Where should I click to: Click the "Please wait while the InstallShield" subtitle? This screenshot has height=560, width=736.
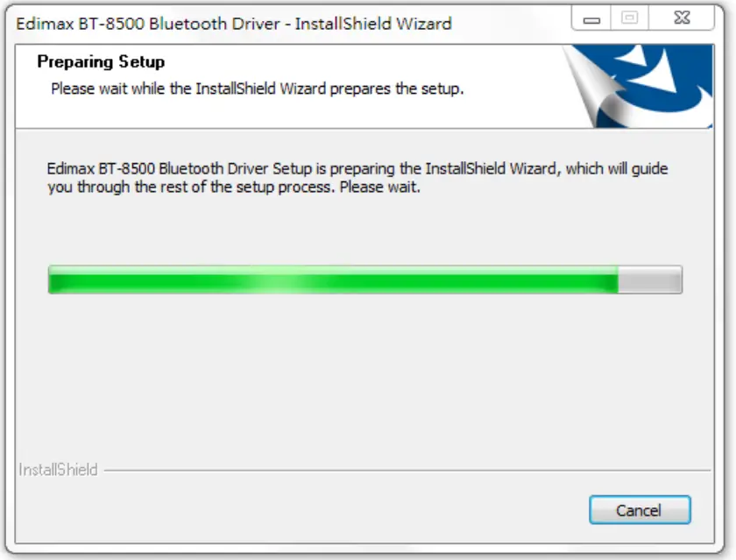coord(258,89)
